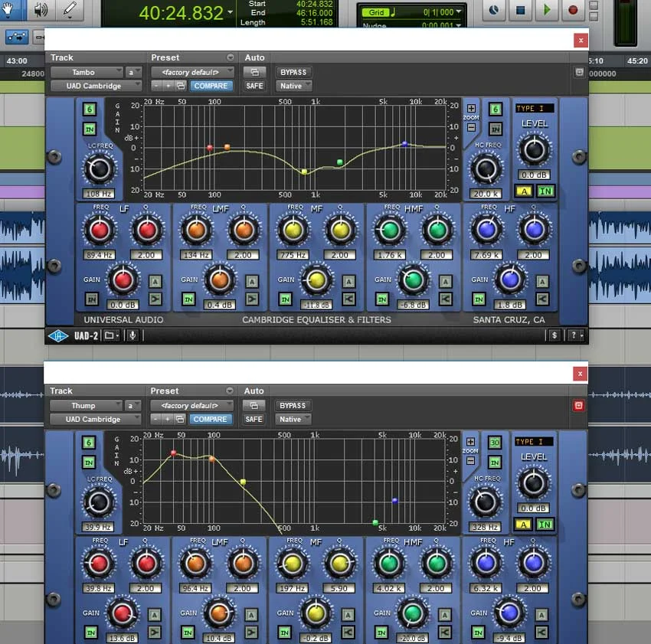651x644 pixels.
Task: Open UAD Cambridge plugin selector in Tambo window
Action: [x=96, y=86]
